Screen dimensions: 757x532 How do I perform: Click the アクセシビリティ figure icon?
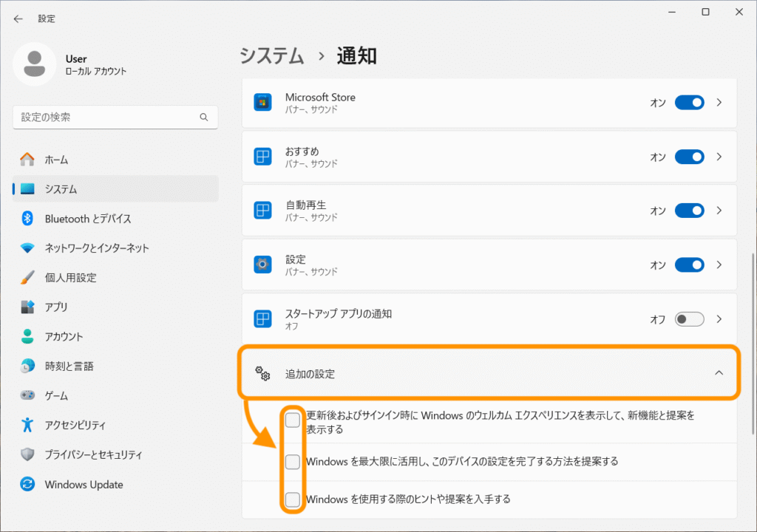point(27,425)
